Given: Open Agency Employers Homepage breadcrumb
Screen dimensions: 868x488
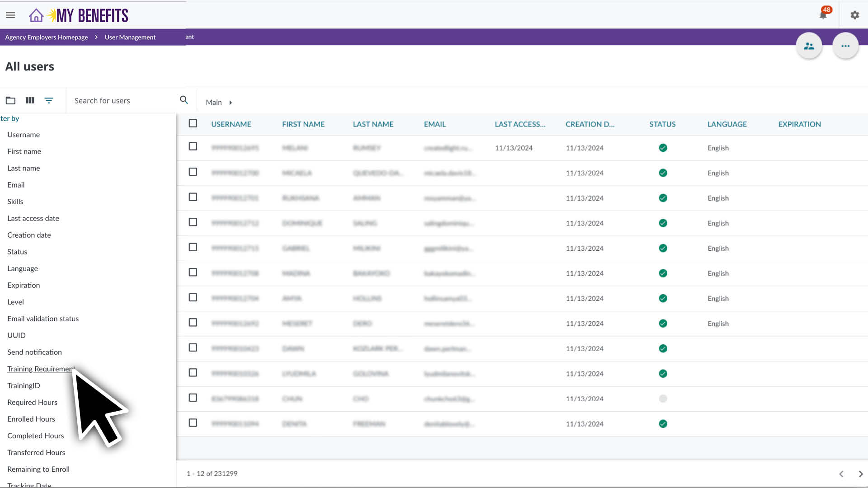Looking at the screenshot, I should [46, 37].
